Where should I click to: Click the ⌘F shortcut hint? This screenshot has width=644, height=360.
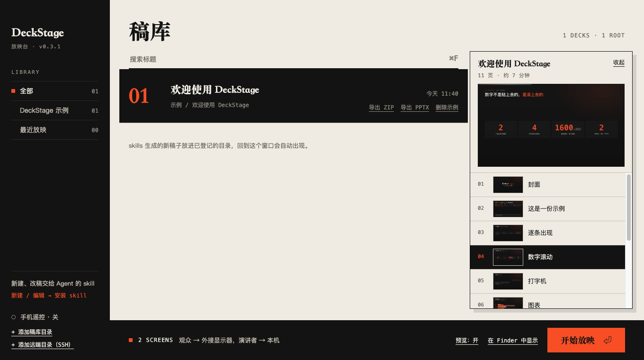454,59
